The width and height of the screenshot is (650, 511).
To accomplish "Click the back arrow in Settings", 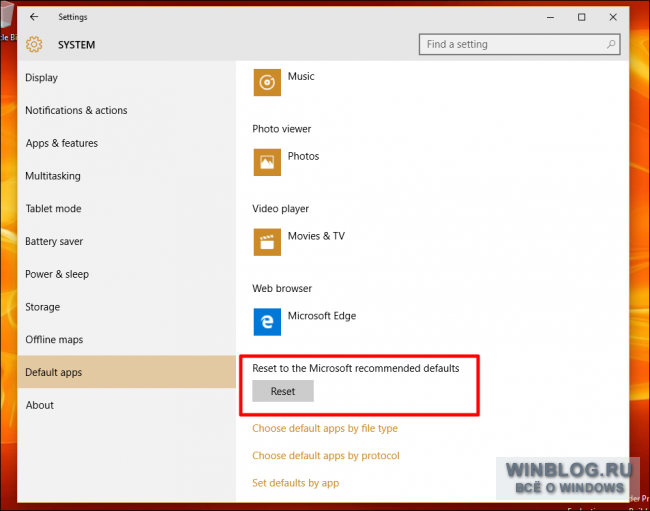I will 34,17.
